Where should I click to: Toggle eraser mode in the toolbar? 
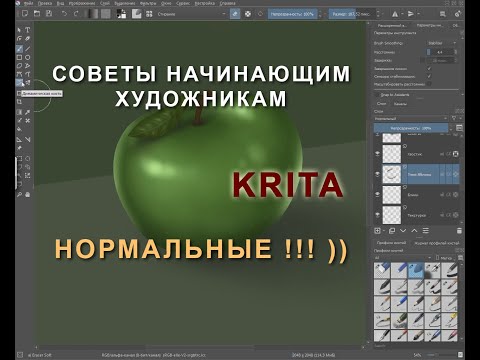pos(235,14)
